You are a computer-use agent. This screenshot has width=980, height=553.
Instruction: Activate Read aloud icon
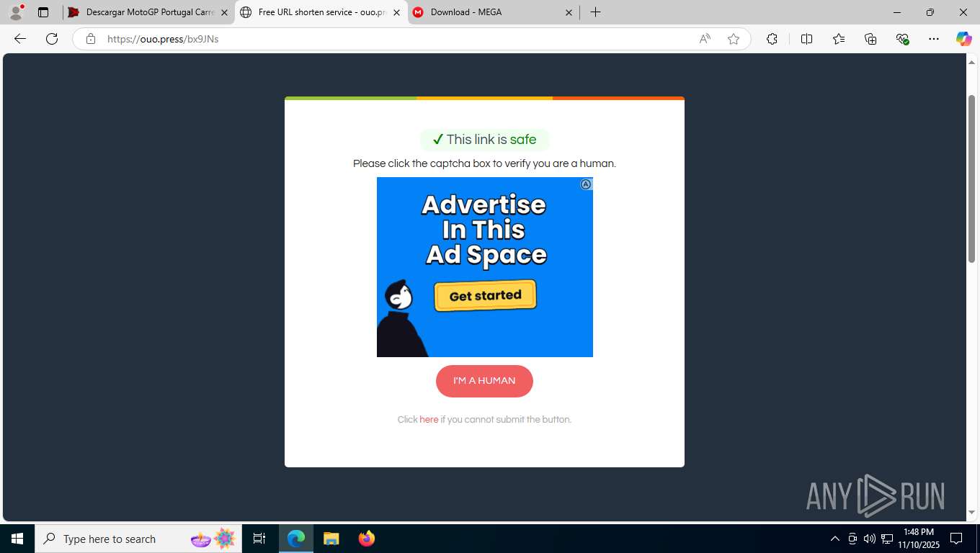point(705,39)
